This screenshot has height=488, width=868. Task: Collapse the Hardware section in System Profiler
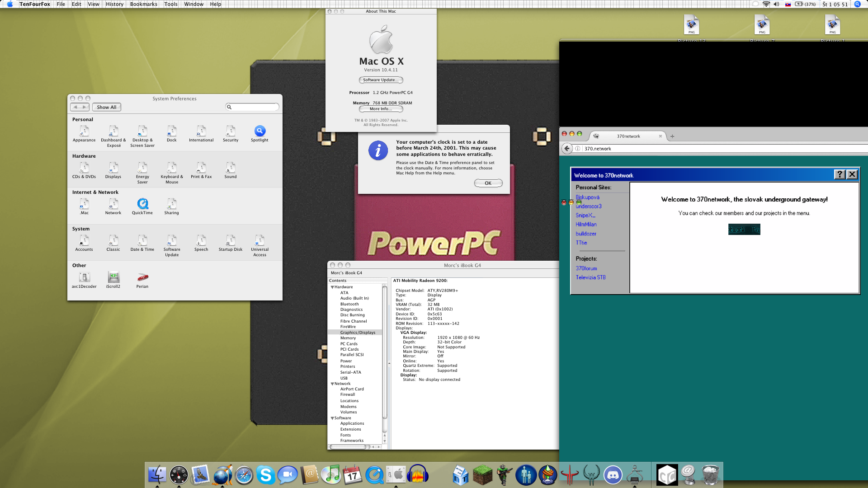pos(332,287)
